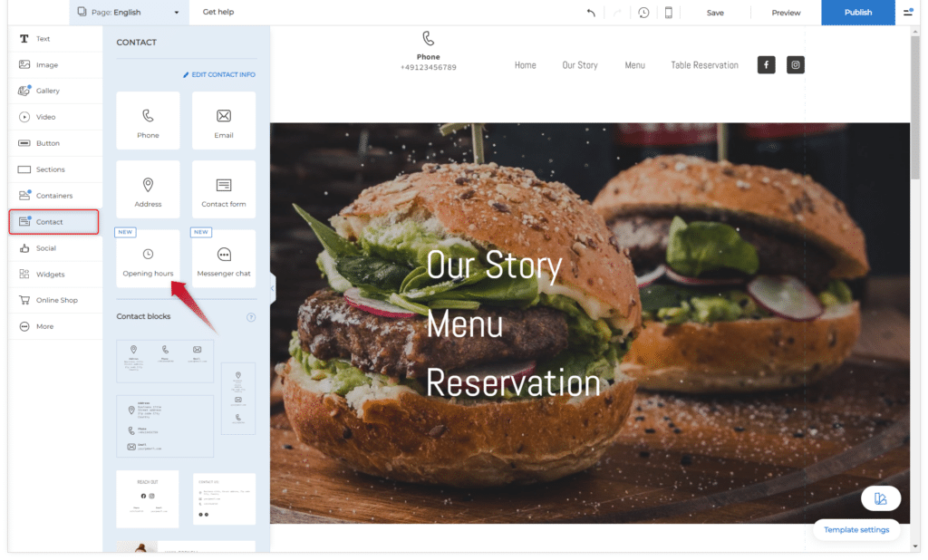Select the Reach Out contact block thumbnail
Viewport: 928px width, 560px height.
(148, 498)
